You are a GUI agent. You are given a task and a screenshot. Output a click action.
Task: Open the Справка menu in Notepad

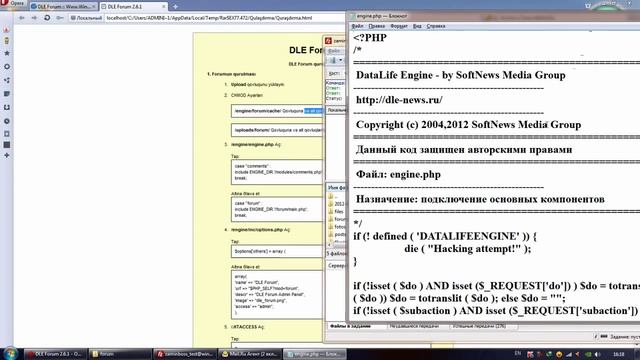(436, 26)
